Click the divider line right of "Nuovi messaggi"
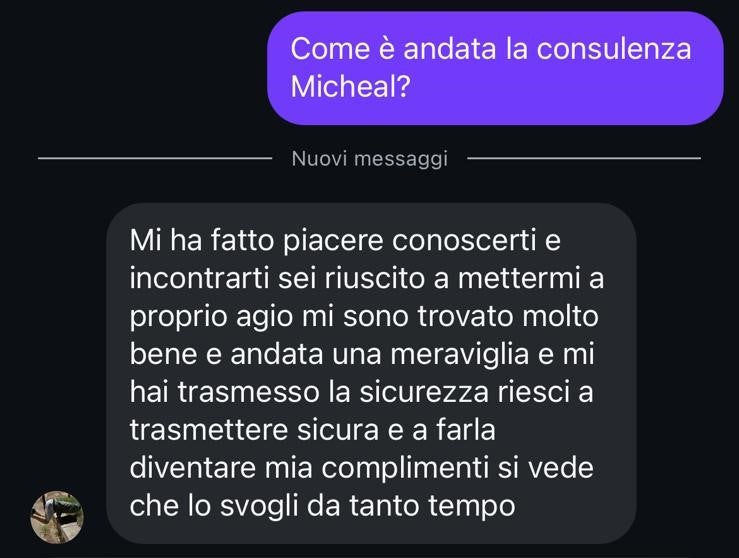This screenshot has width=739, height=558. tap(583, 158)
